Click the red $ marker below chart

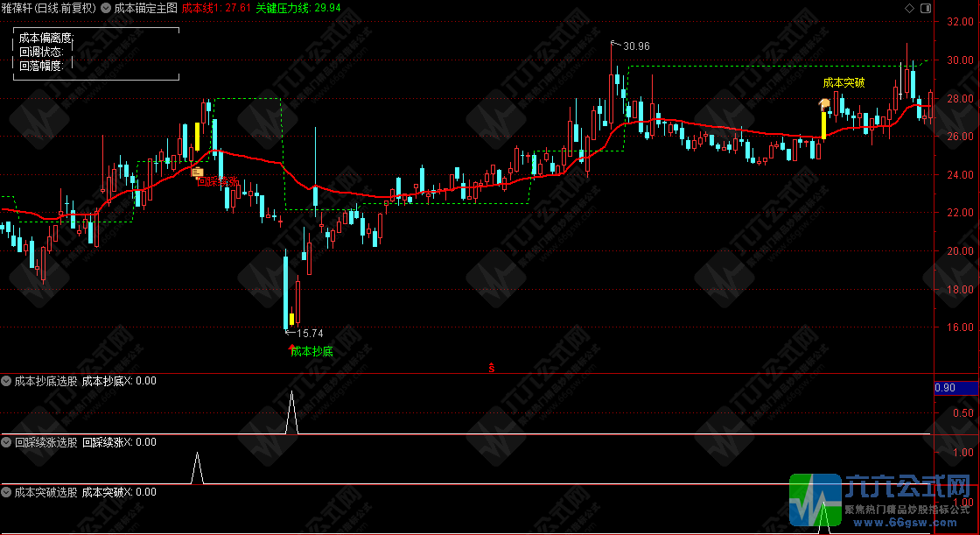(492, 368)
